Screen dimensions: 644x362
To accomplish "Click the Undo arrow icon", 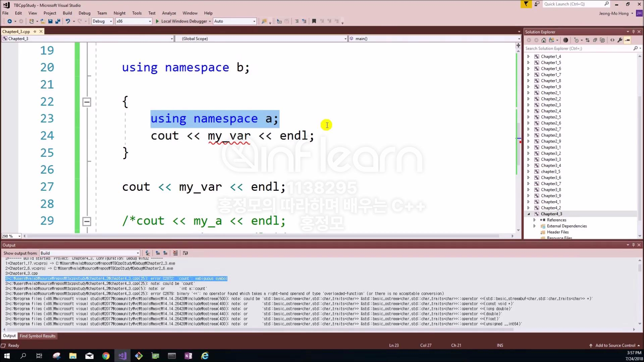I will [x=68, y=21].
